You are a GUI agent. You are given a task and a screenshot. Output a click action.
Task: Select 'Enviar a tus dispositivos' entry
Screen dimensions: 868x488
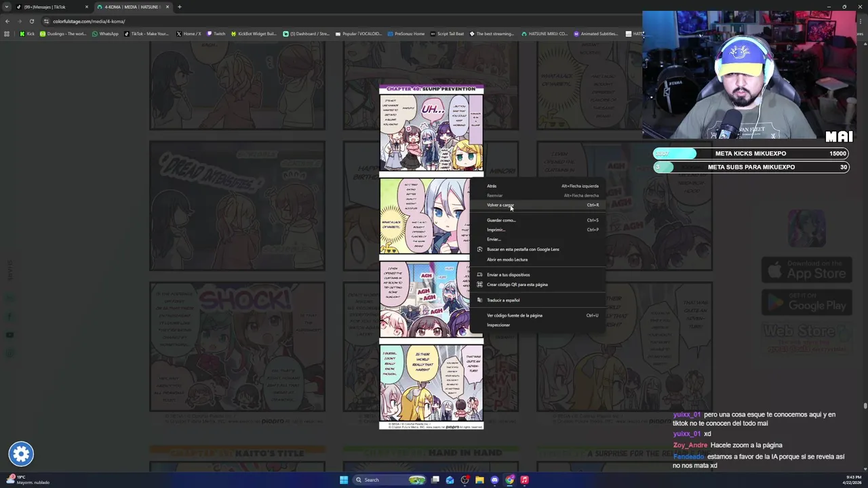pyautogui.click(x=538, y=274)
